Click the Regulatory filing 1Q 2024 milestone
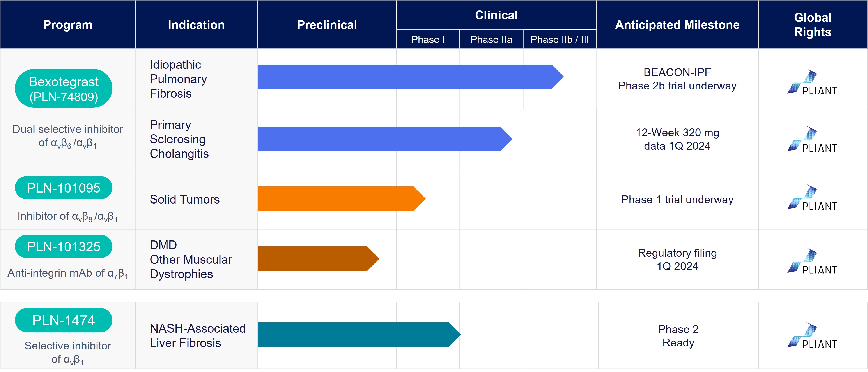This screenshot has width=868, height=372. (x=677, y=260)
